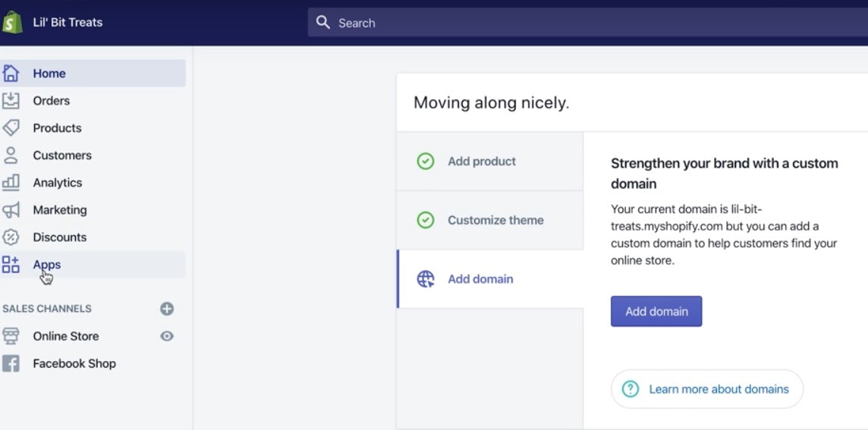Click the Shopify bag logo icon

point(12,23)
